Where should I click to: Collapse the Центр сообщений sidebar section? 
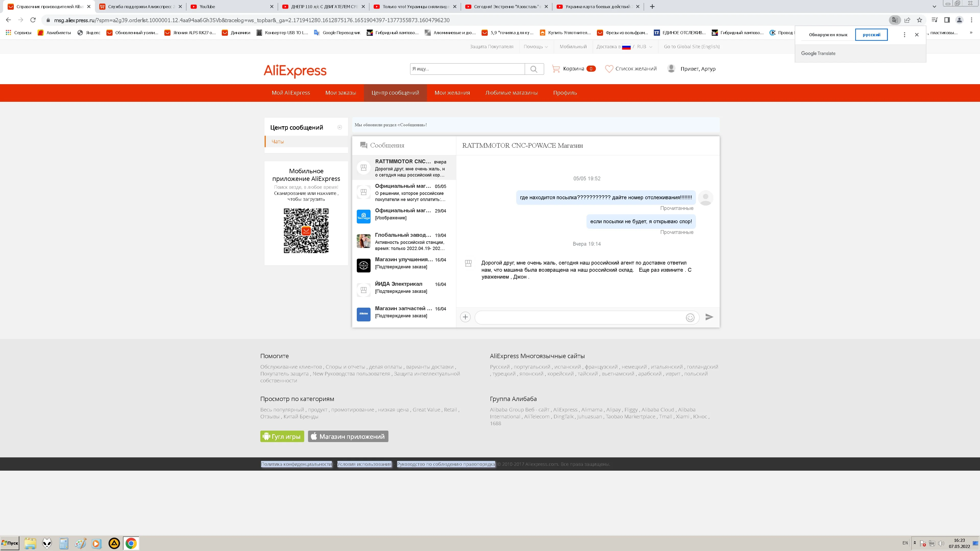click(x=340, y=127)
